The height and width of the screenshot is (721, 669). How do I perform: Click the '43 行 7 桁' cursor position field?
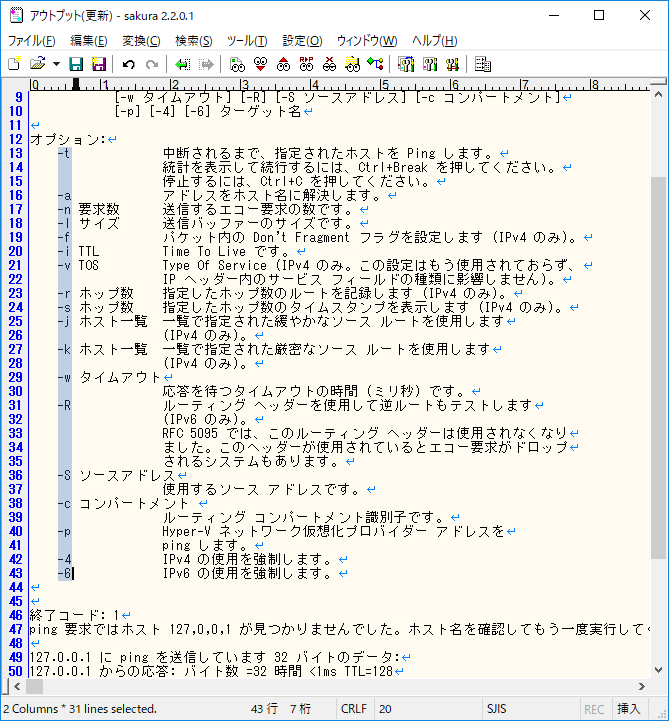click(x=280, y=709)
